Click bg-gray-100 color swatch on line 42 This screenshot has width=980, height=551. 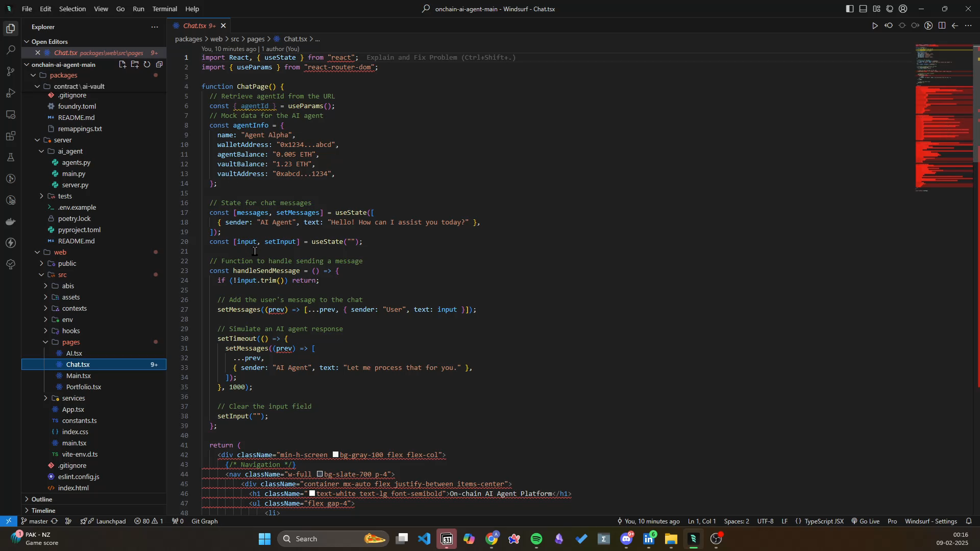click(336, 455)
